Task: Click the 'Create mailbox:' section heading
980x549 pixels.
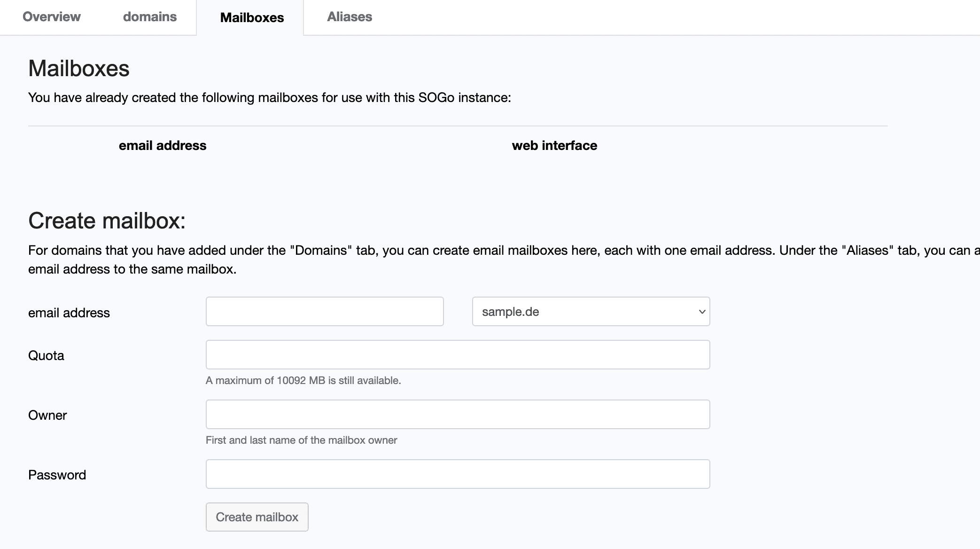Action: (107, 221)
